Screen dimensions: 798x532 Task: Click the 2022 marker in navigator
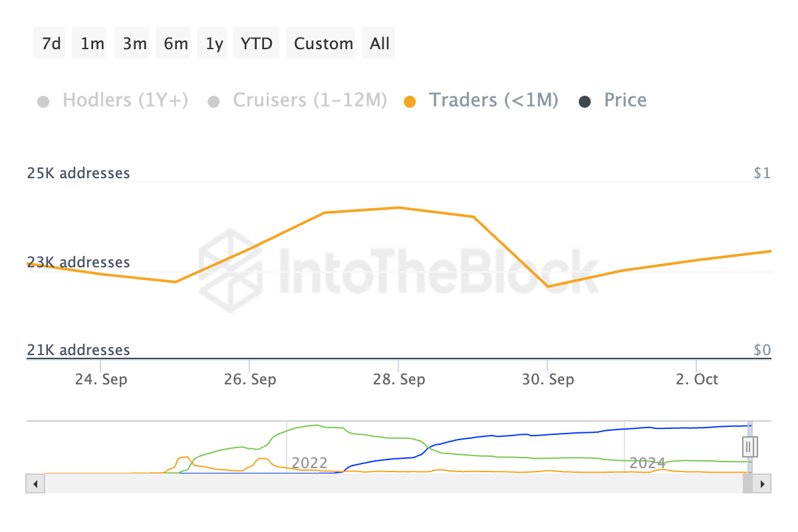coord(309,463)
